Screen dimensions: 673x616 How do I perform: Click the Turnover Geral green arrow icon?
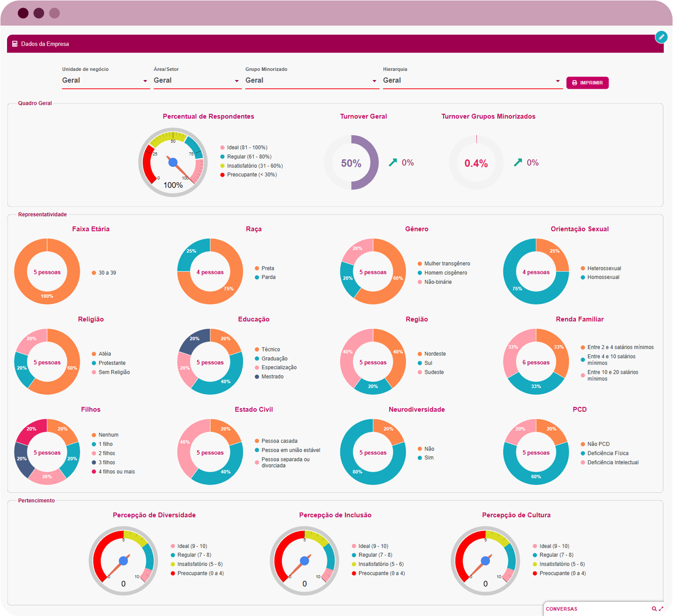click(x=392, y=162)
